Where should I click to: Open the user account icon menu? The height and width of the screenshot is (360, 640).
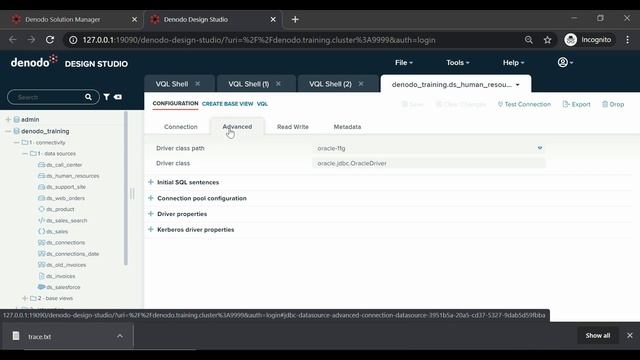(565, 62)
